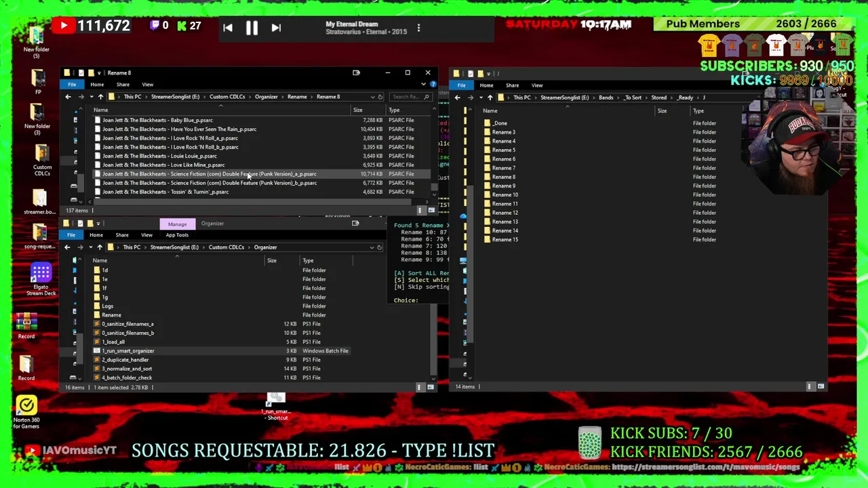Open recent locations dropdown in Organizer window
This screenshot has height=488, width=868.
[90, 247]
